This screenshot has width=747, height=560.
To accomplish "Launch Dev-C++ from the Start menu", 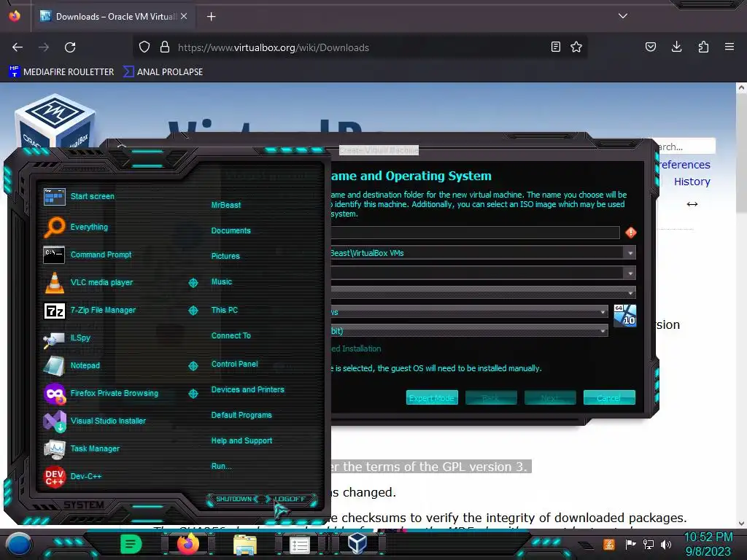I will coord(54,477).
